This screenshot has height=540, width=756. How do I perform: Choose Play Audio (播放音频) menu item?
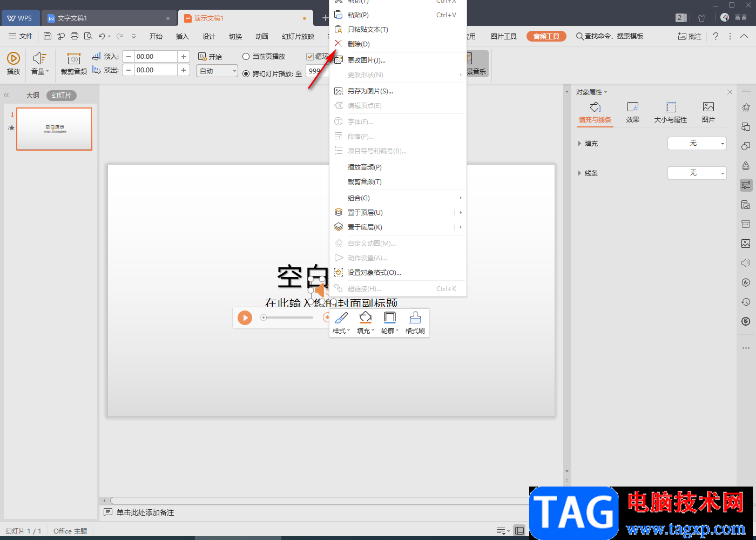click(x=398, y=167)
